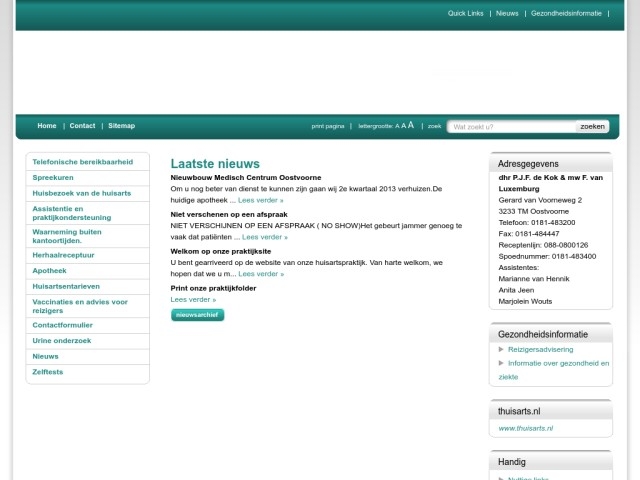Viewport: 640px width, 480px height.
Task: Open Gezondheidsinformatie in top bar
Action: point(566,14)
